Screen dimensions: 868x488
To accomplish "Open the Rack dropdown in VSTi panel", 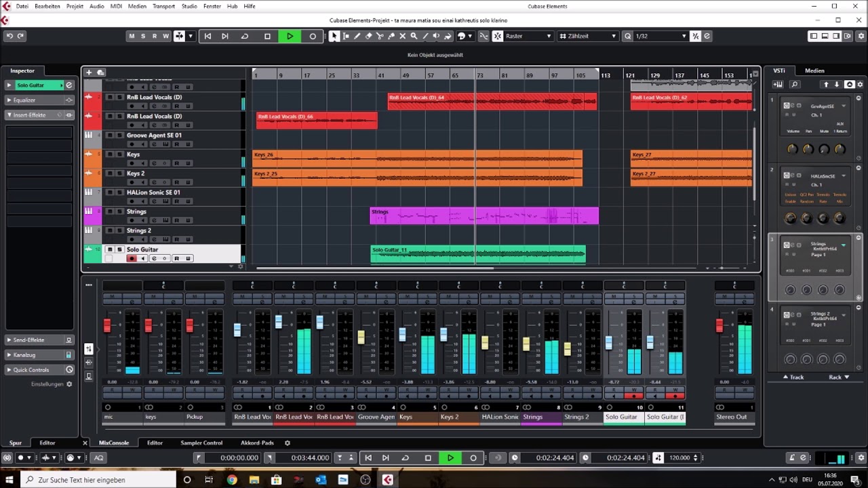I will (839, 377).
